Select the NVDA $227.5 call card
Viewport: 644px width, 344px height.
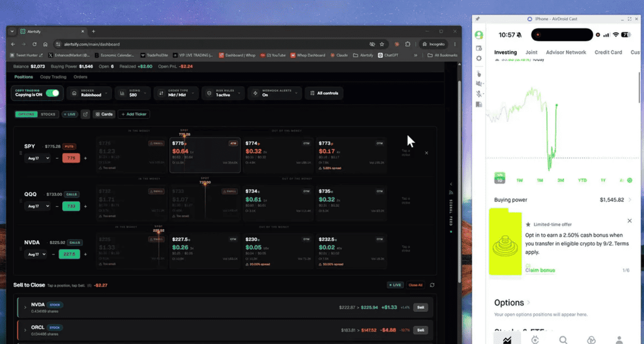tap(205, 251)
